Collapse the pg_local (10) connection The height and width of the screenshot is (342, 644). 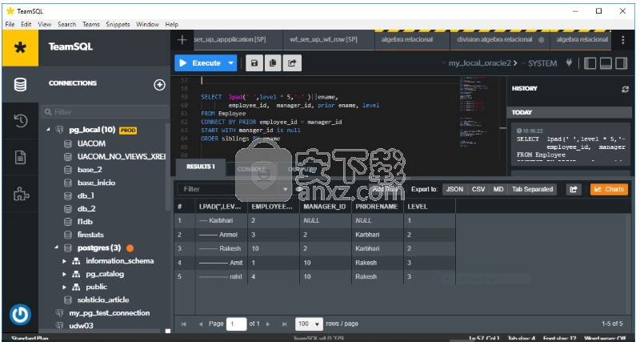(x=49, y=130)
